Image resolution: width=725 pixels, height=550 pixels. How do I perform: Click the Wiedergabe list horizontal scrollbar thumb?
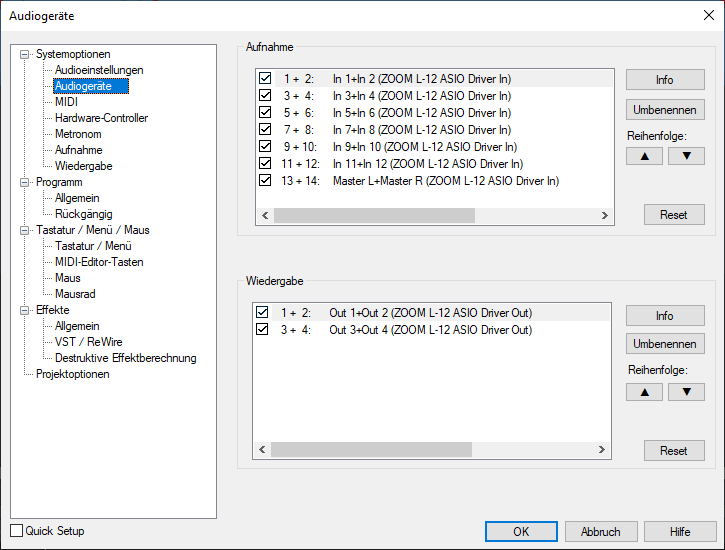tap(372, 450)
